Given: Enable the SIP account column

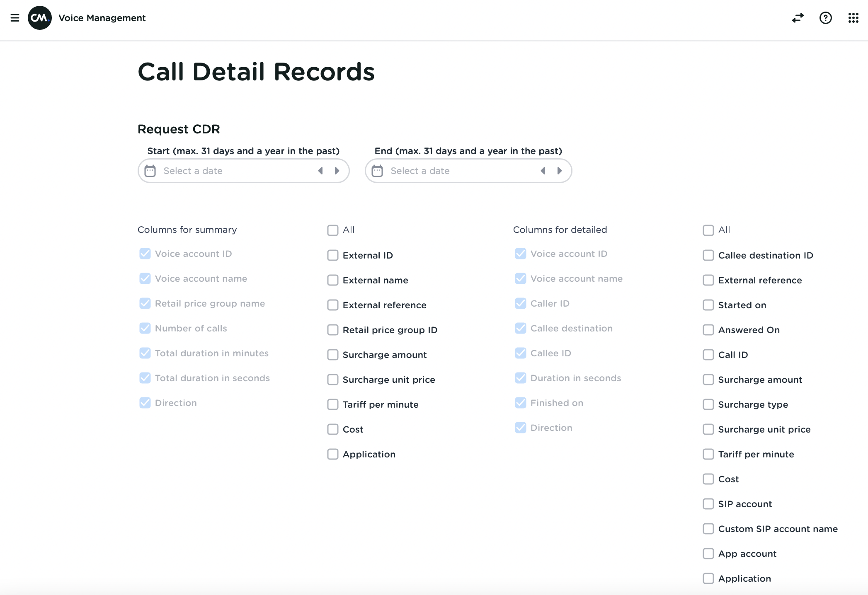Looking at the screenshot, I should coord(708,504).
